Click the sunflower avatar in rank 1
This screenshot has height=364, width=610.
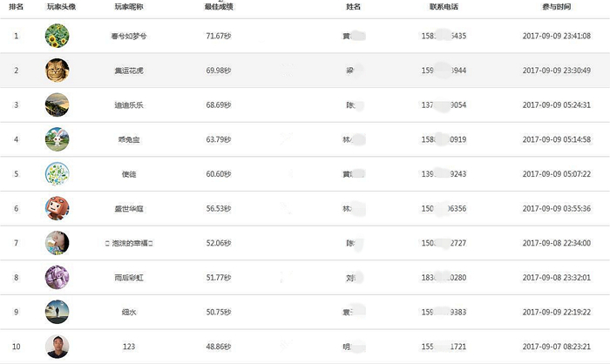(x=58, y=36)
